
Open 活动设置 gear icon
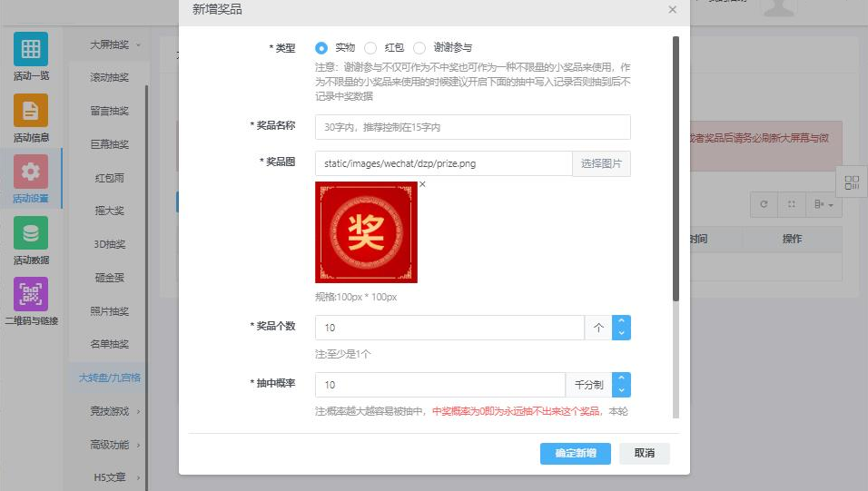pos(31,172)
